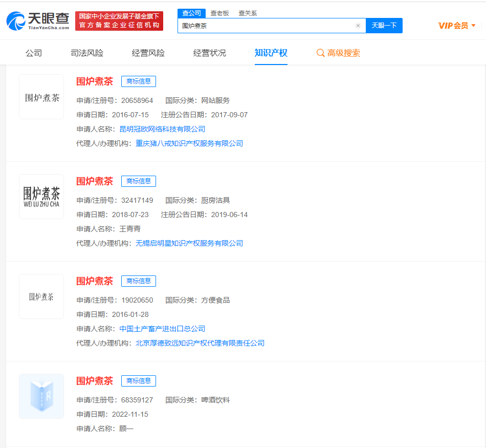Screen dimensions: 486x448
Task: Switch to the 知识产权 tab
Action: coord(271,53)
